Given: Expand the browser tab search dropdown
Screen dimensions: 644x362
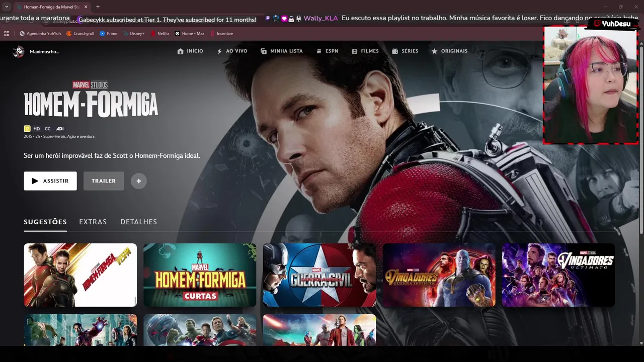Looking at the screenshot, I should (7, 7).
